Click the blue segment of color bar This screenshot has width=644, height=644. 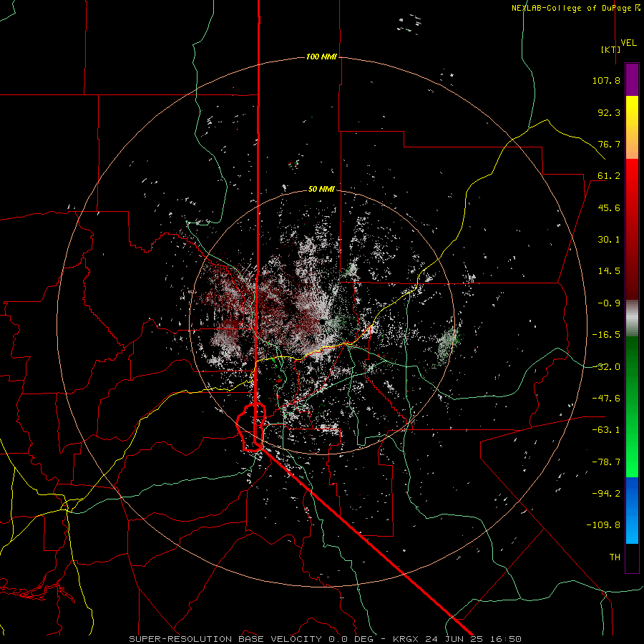coord(632,510)
